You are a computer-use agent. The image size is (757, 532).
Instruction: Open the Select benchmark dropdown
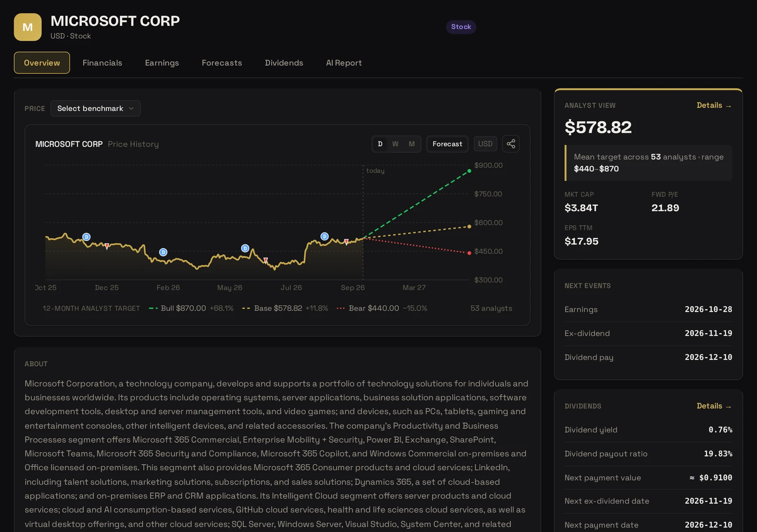96,108
